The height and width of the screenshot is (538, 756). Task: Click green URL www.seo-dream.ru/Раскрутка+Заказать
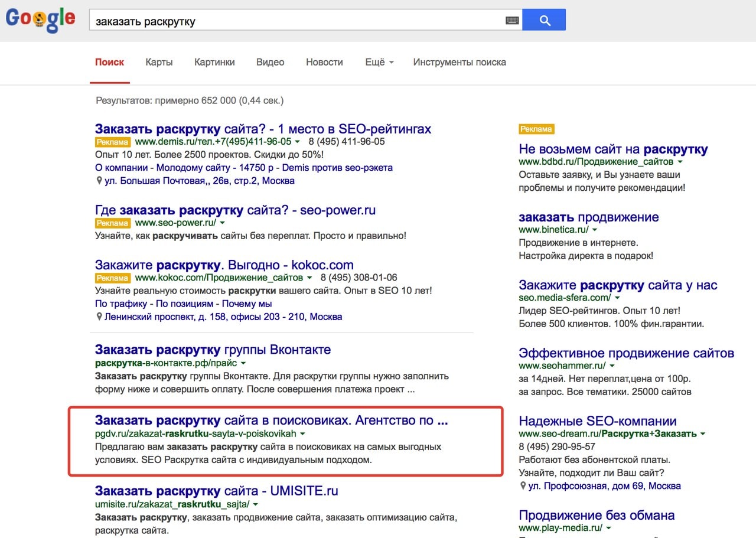point(608,434)
